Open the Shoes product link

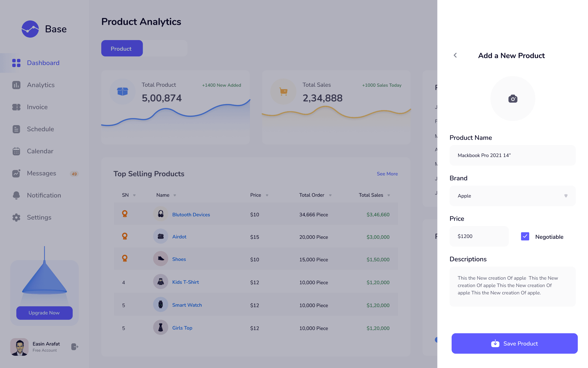pyautogui.click(x=179, y=259)
